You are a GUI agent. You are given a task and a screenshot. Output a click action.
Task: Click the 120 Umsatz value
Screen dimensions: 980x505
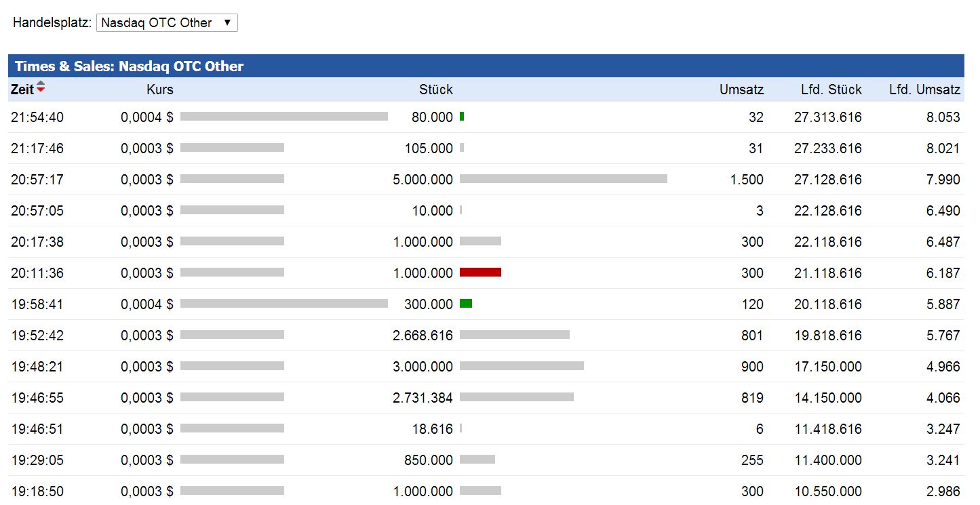click(752, 304)
